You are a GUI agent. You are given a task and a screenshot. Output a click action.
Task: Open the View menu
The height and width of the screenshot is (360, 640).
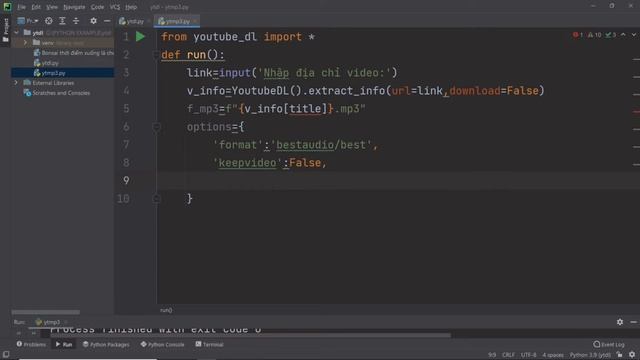(x=52, y=7)
